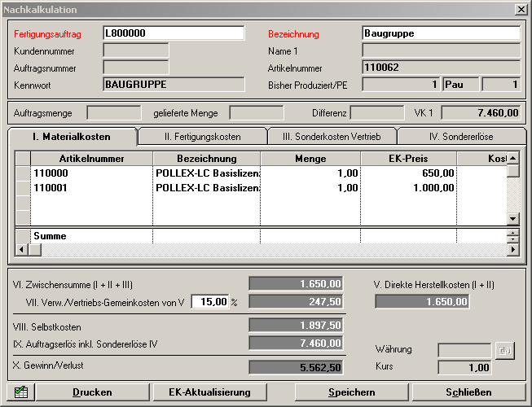Close the Nachkalkulation window
Image resolution: width=532 pixels, height=407 pixels.
click(521, 9)
